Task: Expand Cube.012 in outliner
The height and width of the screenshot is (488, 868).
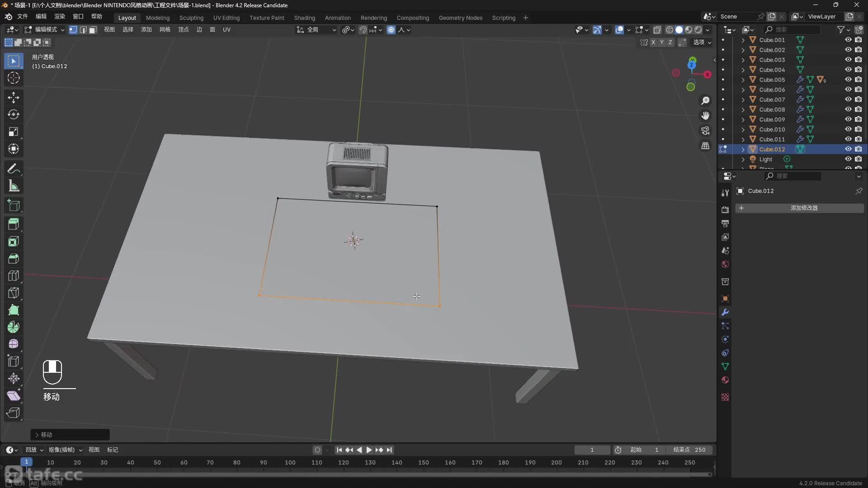Action: [x=743, y=149]
